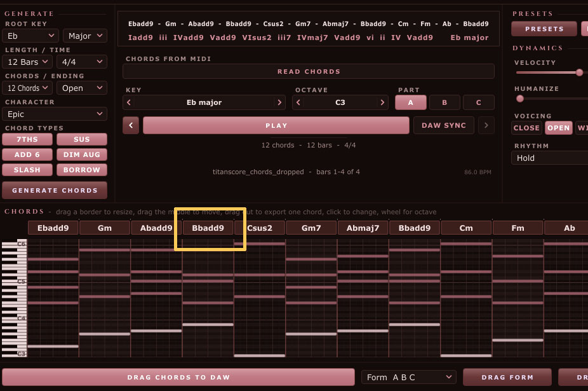Image resolution: width=588 pixels, height=391 pixels.
Task: Click Read Chords from MIDI
Action: click(x=309, y=71)
